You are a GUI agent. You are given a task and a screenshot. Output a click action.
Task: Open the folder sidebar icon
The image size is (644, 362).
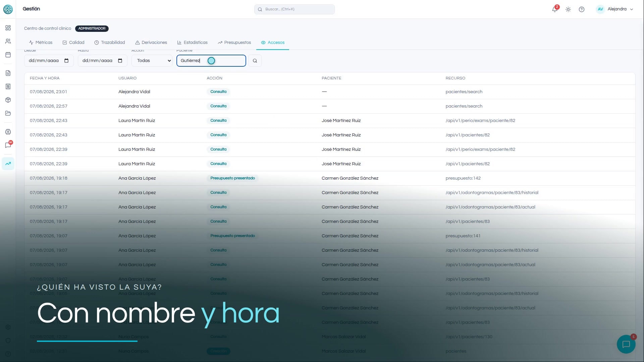(x=8, y=113)
